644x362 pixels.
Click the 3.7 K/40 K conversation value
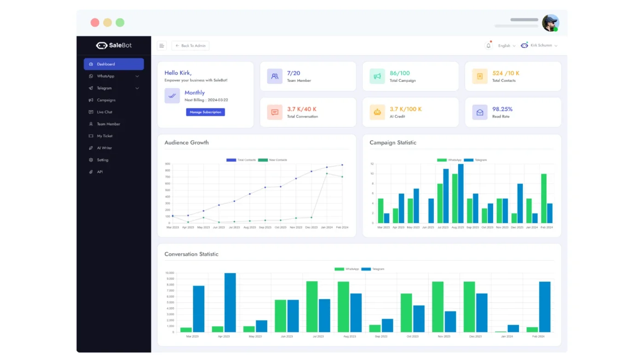point(302,109)
